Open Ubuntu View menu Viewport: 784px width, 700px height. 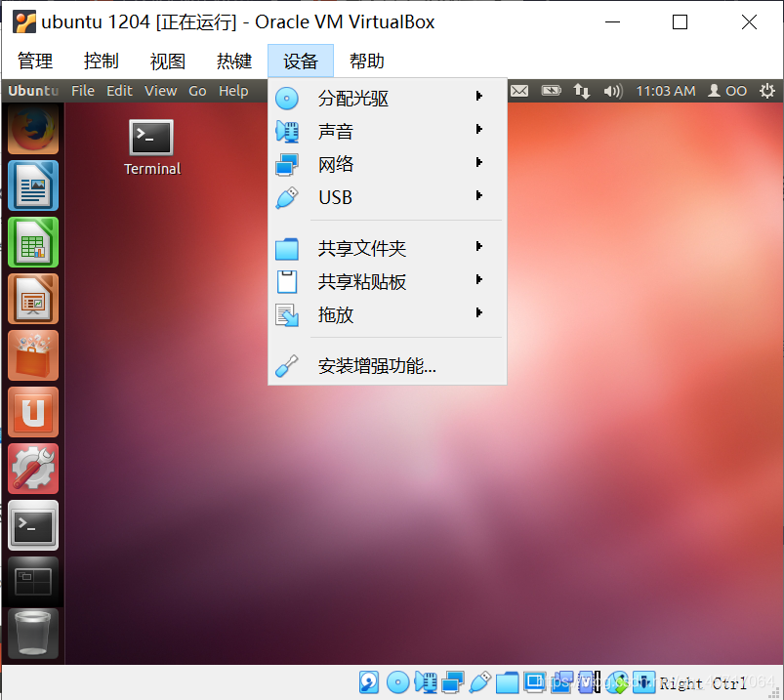pos(160,91)
